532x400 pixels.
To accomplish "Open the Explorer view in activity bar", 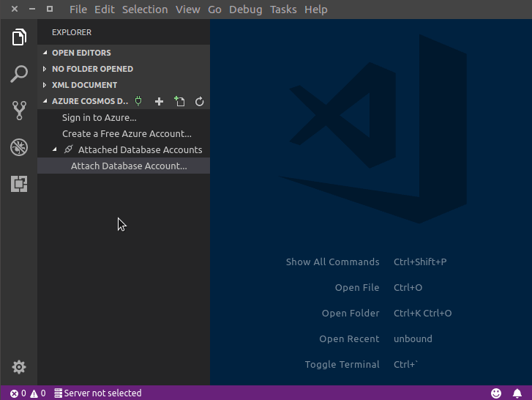I will coord(19,37).
